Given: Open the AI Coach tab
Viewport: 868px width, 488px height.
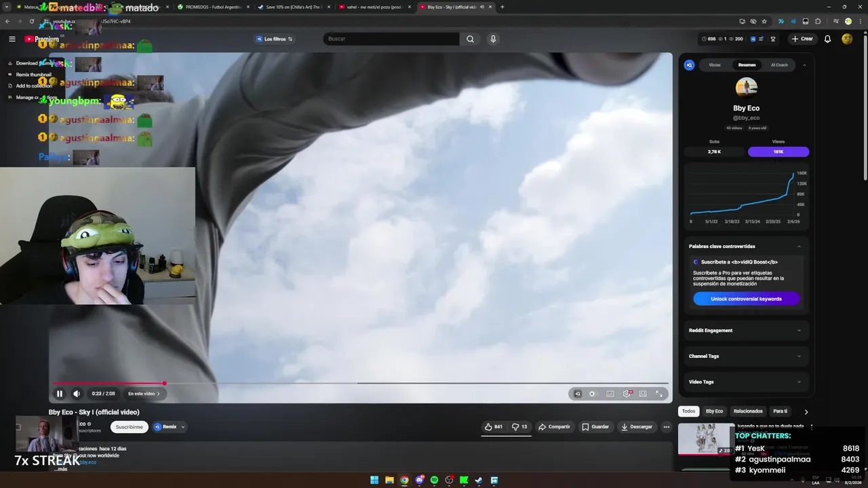Looking at the screenshot, I should (779, 65).
